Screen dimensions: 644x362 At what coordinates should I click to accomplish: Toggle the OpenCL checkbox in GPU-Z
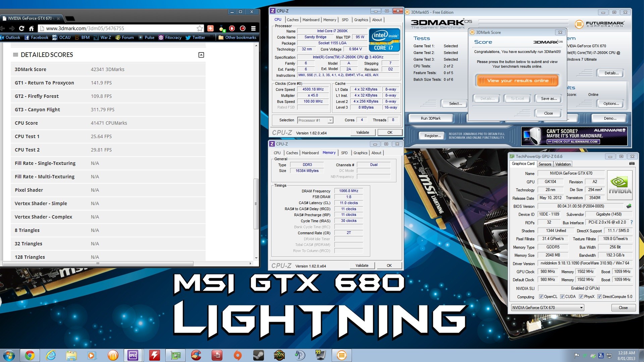pyautogui.click(x=541, y=297)
